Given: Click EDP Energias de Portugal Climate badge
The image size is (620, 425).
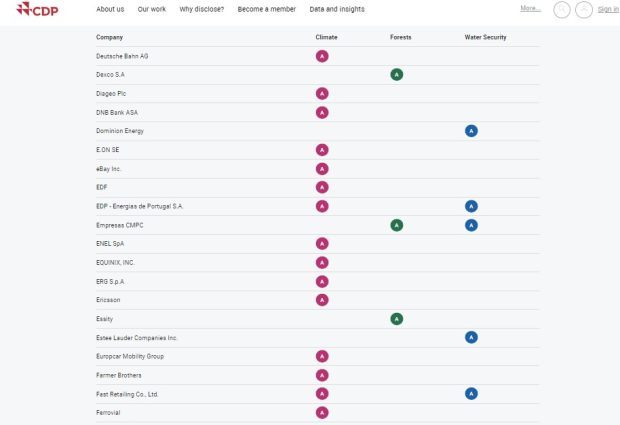Looking at the screenshot, I should (x=322, y=206).
